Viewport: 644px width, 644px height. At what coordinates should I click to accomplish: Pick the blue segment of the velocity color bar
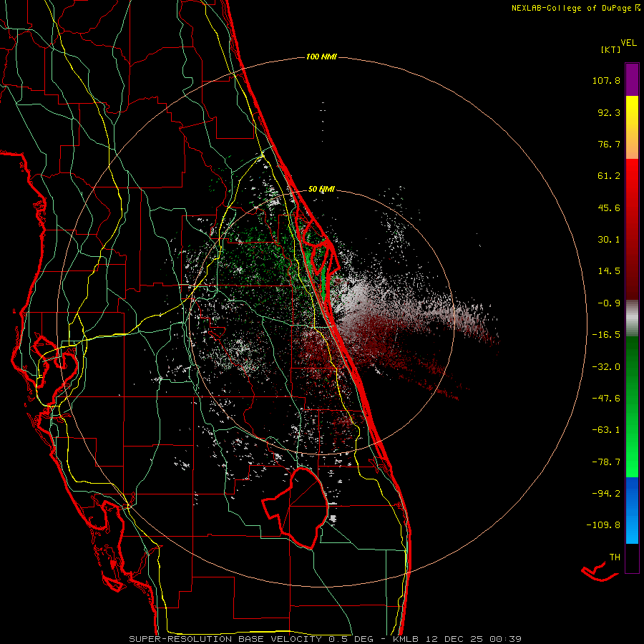pyautogui.click(x=632, y=510)
